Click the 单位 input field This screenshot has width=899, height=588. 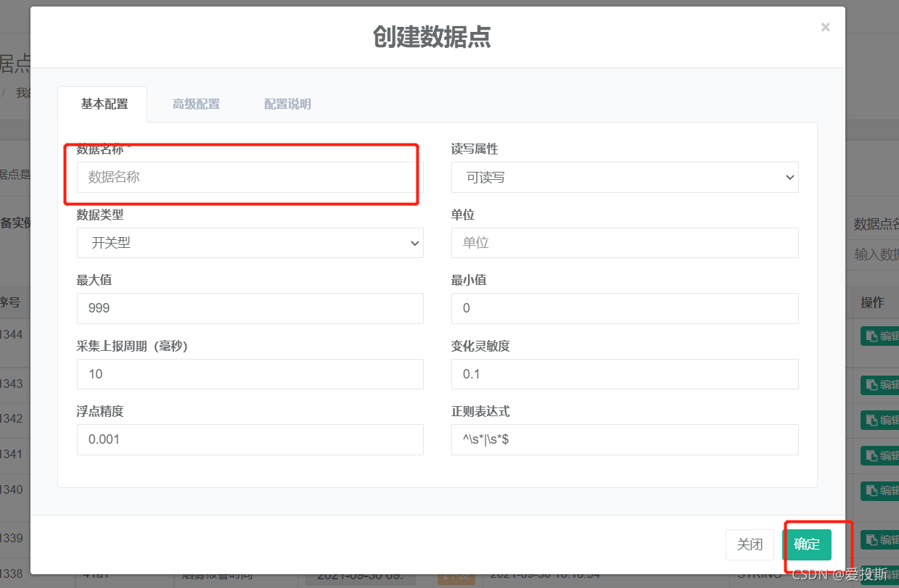click(624, 243)
